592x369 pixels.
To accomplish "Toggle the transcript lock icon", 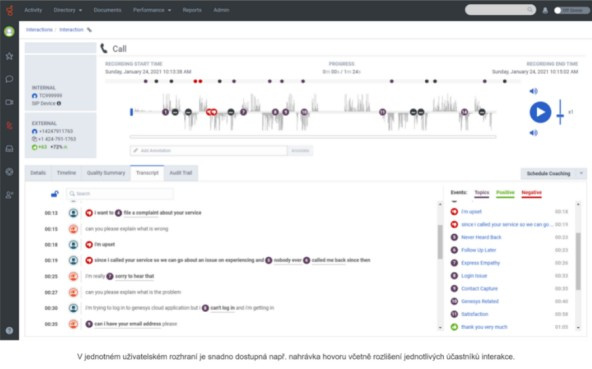I will coord(55,194).
